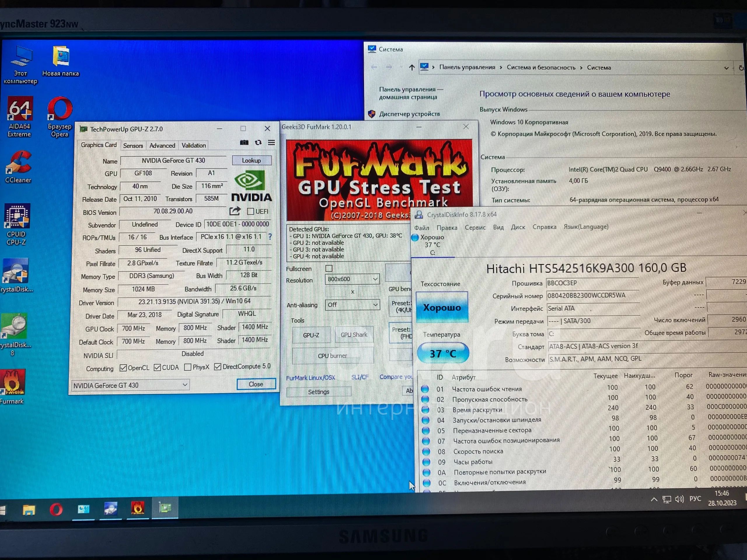The width and height of the screenshot is (747, 560).
Task: Open CCleaner desktop shortcut
Action: 18,167
